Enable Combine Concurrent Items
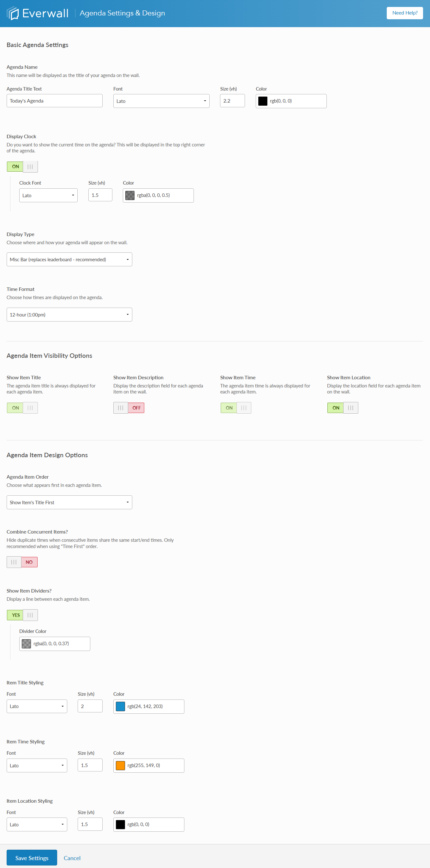This screenshot has width=430, height=868. pos(14,562)
